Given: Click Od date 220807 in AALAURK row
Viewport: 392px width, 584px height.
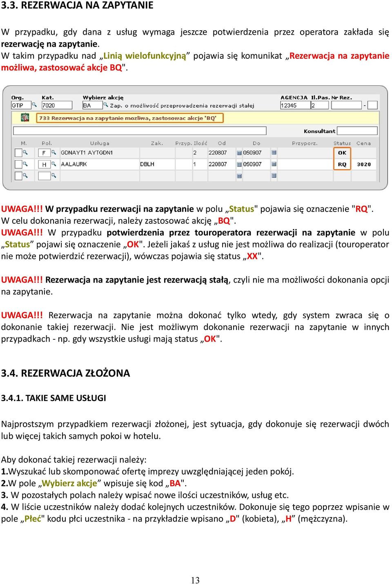Looking at the screenshot, I should pyautogui.click(x=218, y=164).
